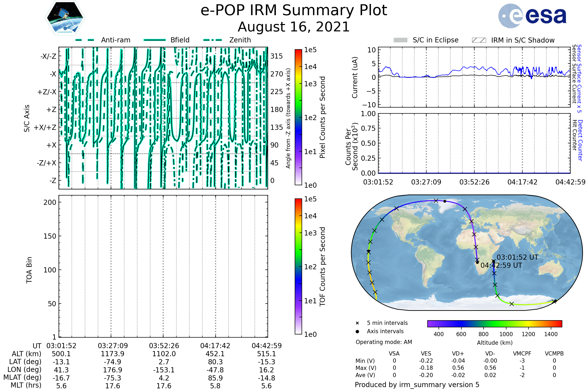Click the 04:42:59 UT label on map
588x392 pixels.
501,266
